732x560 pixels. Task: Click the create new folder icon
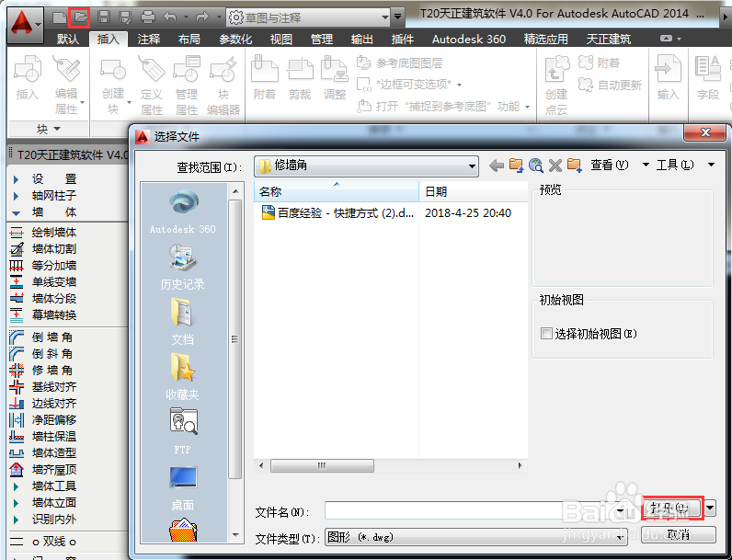574,166
